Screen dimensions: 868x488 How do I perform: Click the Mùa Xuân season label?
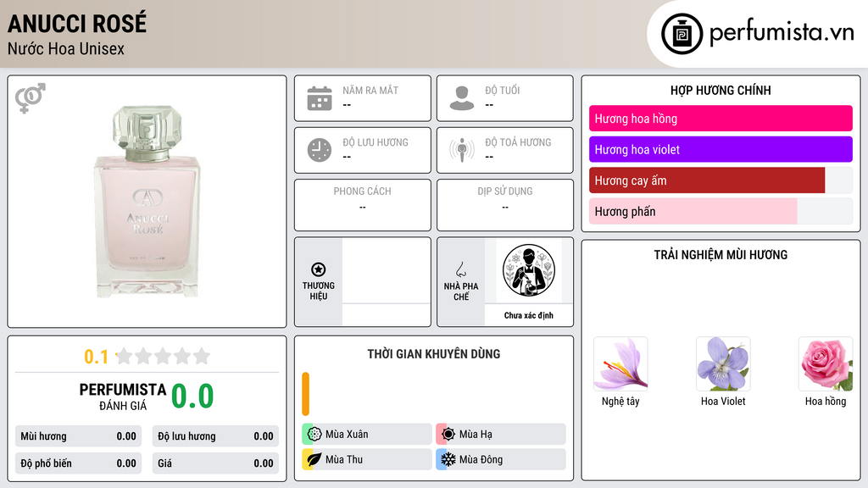click(347, 435)
